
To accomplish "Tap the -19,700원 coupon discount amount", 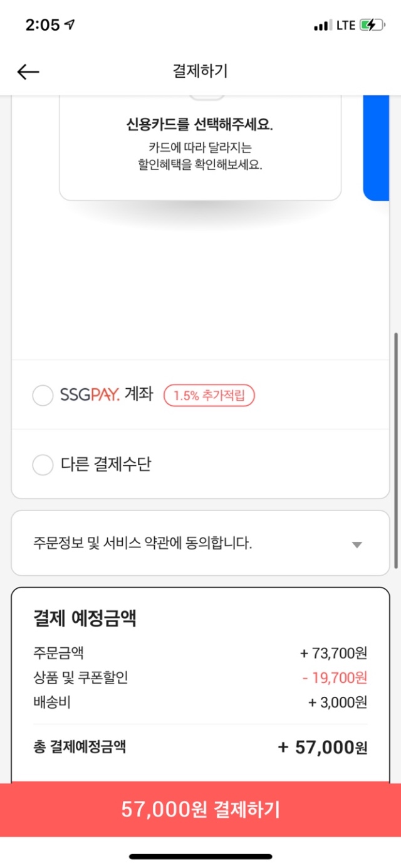I will 335,677.
